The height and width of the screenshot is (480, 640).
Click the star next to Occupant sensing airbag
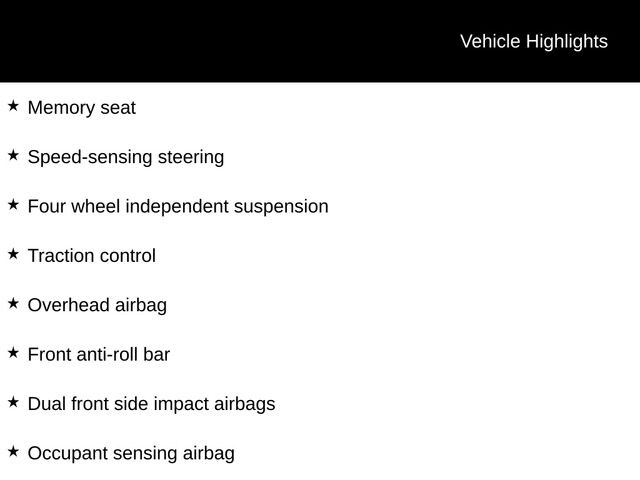pyautogui.click(x=13, y=451)
